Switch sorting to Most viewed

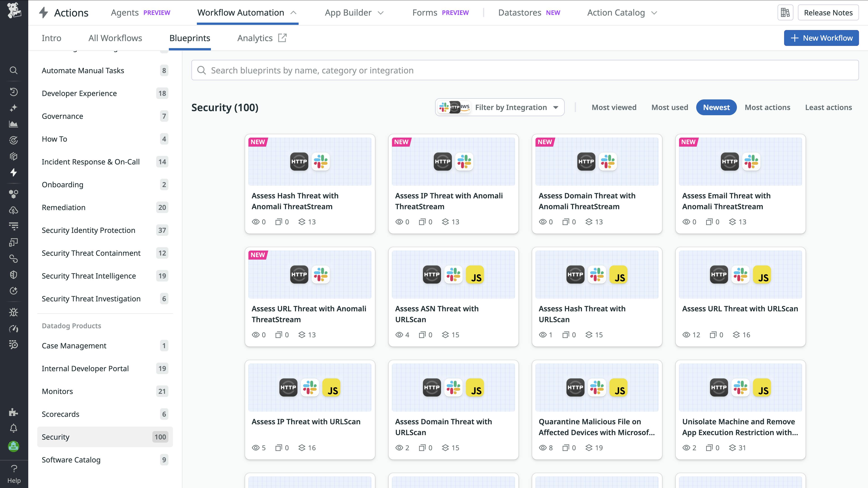[614, 107]
